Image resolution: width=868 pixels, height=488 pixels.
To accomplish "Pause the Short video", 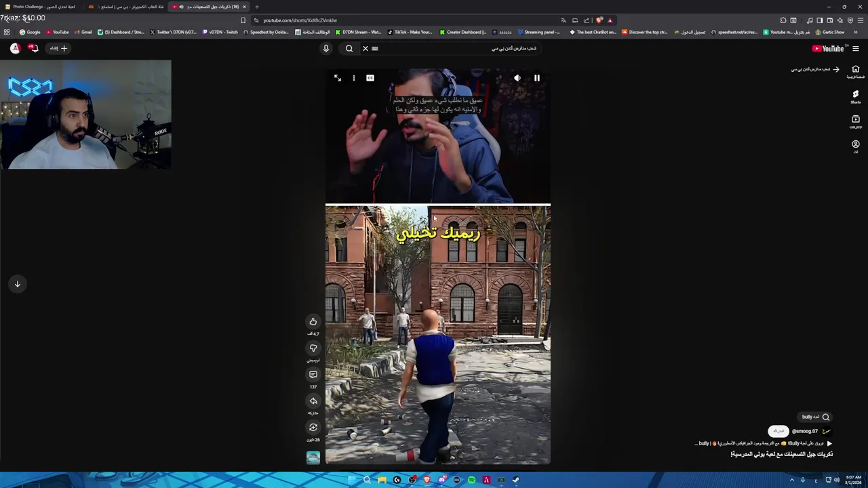I will click(x=536, y=78).
